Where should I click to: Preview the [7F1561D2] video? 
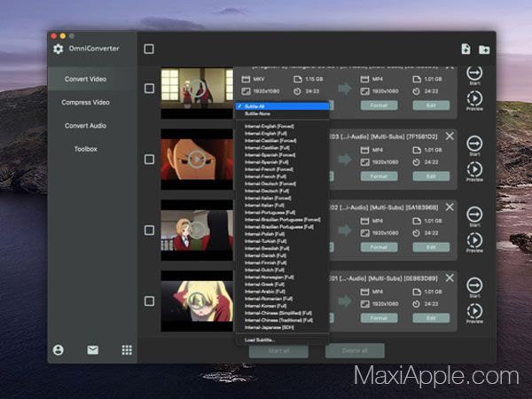point(474,171)
